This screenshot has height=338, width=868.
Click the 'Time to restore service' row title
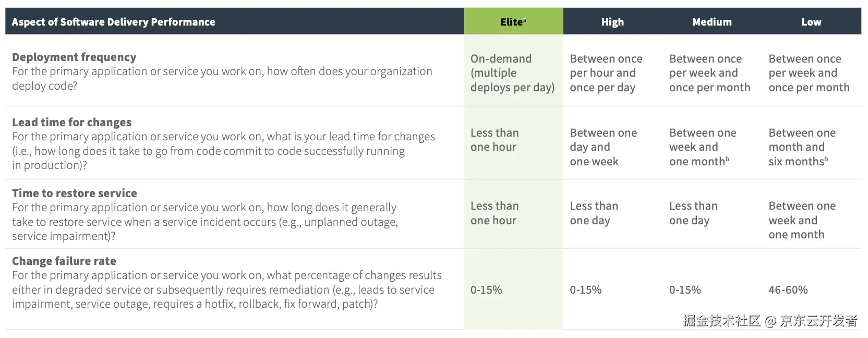pyautogui.click(x=74, y=193)
